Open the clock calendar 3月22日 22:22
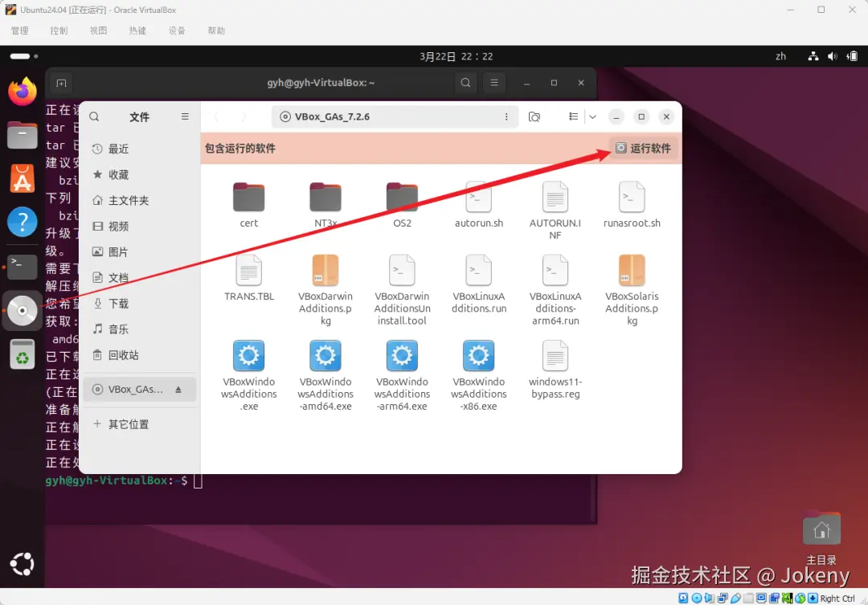Viewport: 868px width, 605px height. click(x=457, y=56)
